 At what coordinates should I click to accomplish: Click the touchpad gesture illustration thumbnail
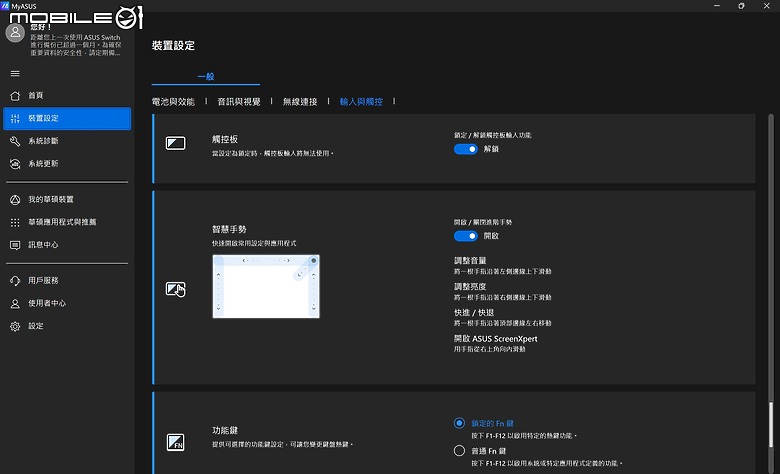(x=266, y=286)
